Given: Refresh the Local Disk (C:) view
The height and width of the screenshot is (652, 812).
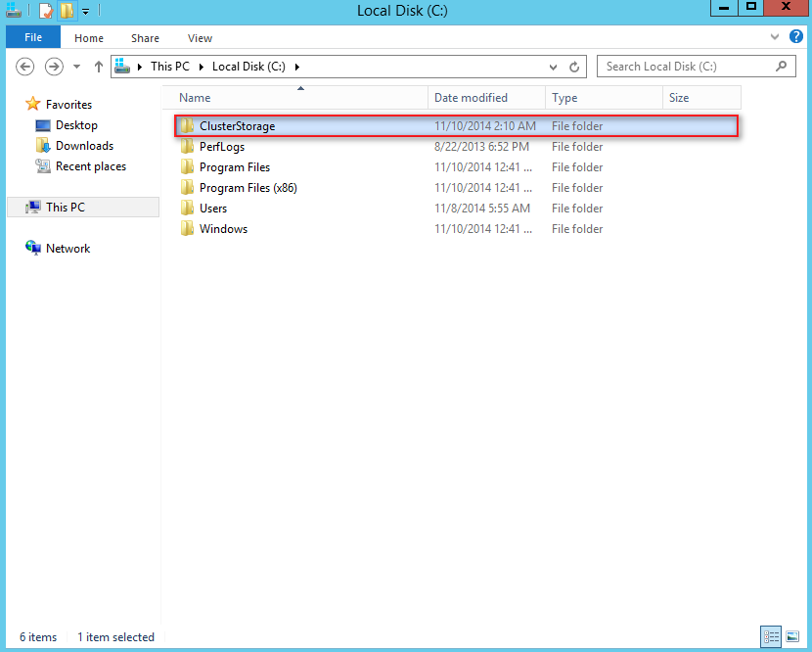Looking at the screenshot, I should click(574, 67).
